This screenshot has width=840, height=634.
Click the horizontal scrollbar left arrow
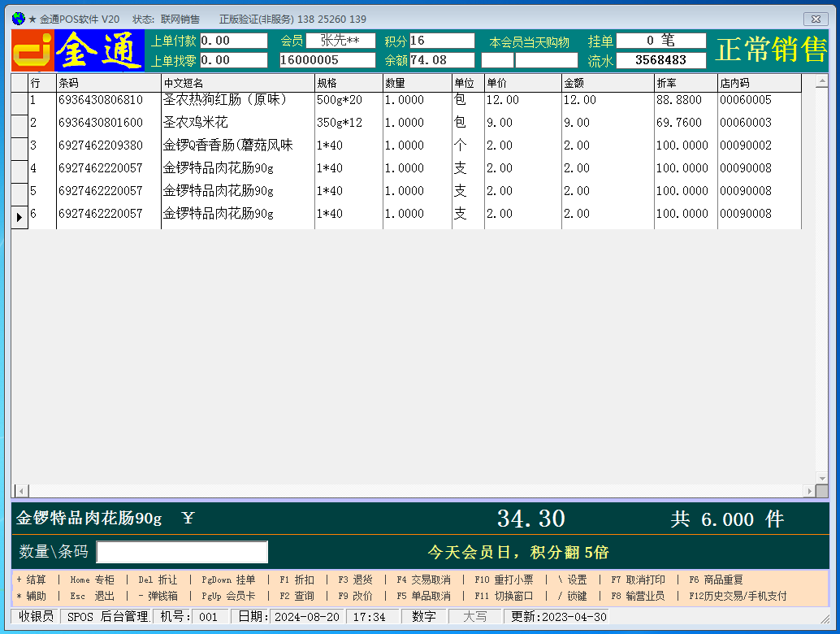click(x=21, y=490)
